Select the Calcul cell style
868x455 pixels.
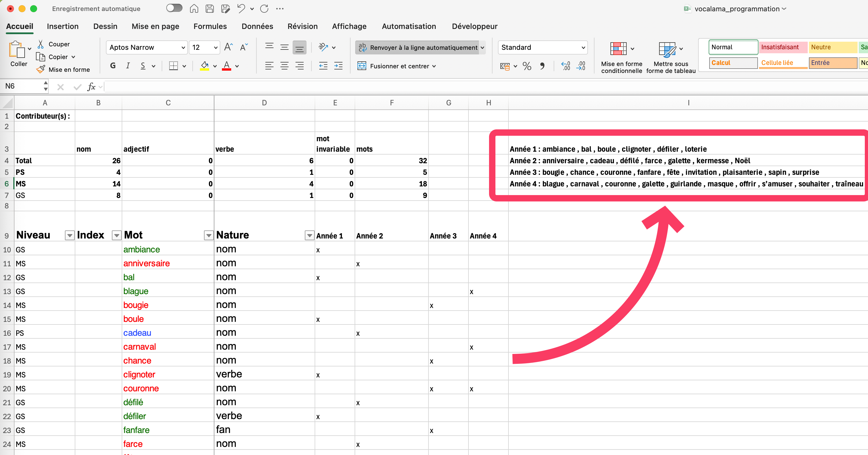(x=734, y=63)
